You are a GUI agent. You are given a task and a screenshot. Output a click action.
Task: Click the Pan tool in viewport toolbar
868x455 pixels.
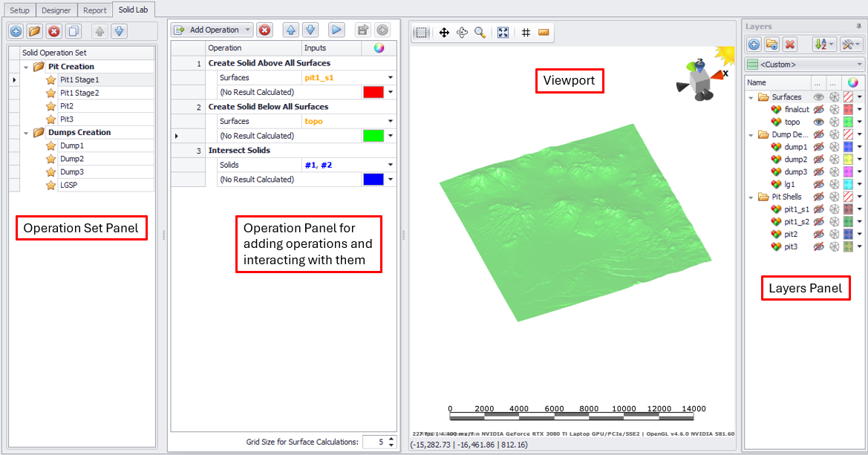[444, 33]
